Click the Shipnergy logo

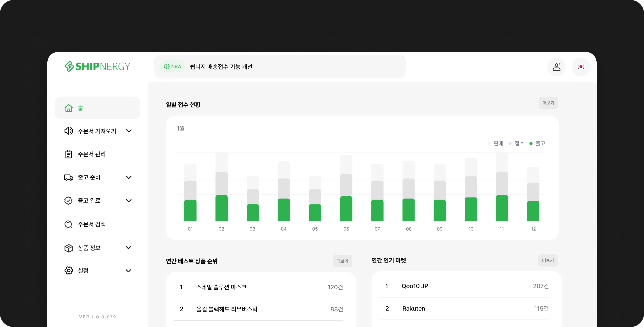click(97, 67)
